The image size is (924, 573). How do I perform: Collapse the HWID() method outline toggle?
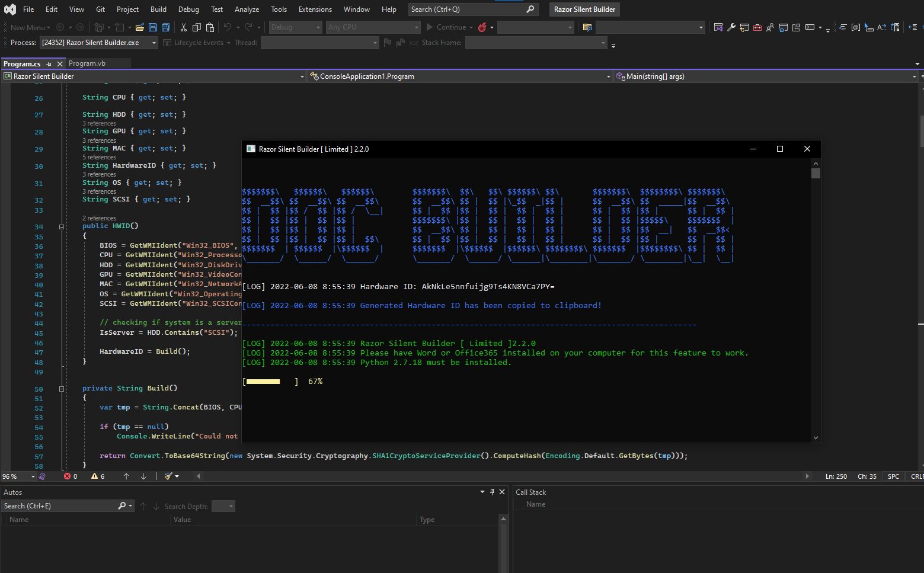point(61,226)
